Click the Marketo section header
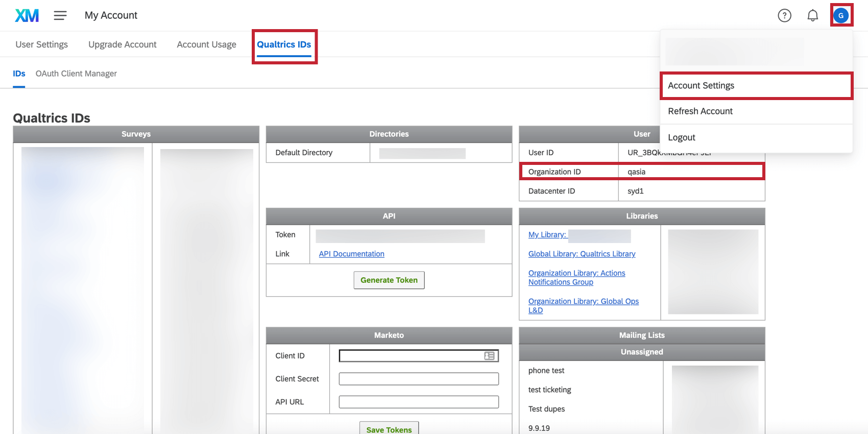868x434 pixels. (389, 335)
